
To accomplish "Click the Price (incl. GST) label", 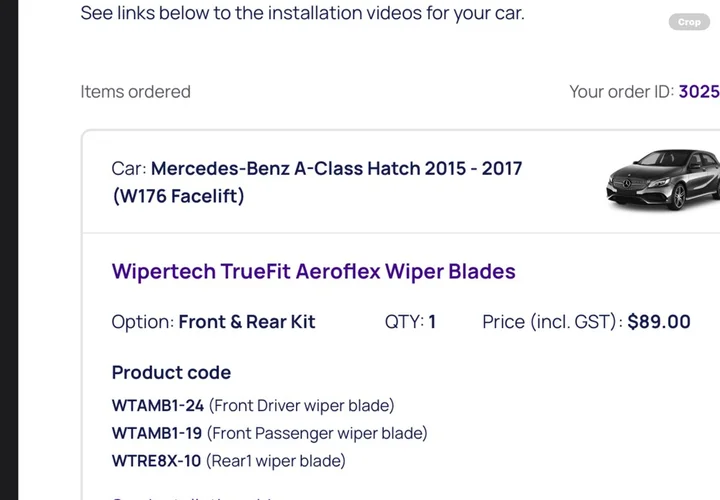I will [552, 322].
